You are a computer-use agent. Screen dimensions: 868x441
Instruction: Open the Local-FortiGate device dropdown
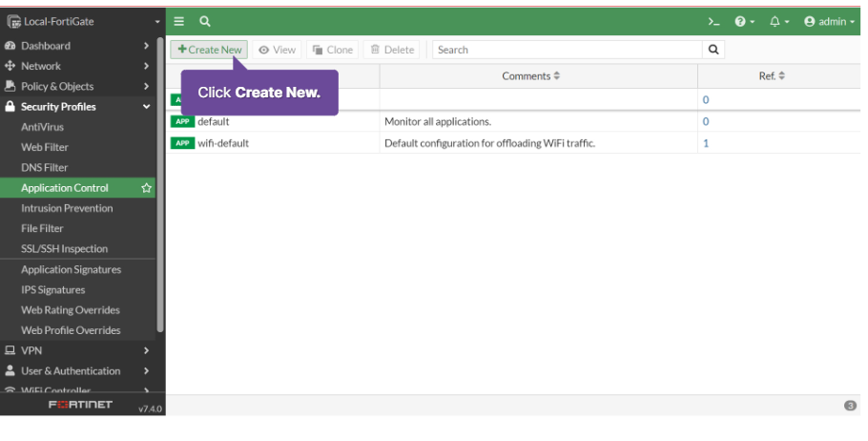pos(83,21)
